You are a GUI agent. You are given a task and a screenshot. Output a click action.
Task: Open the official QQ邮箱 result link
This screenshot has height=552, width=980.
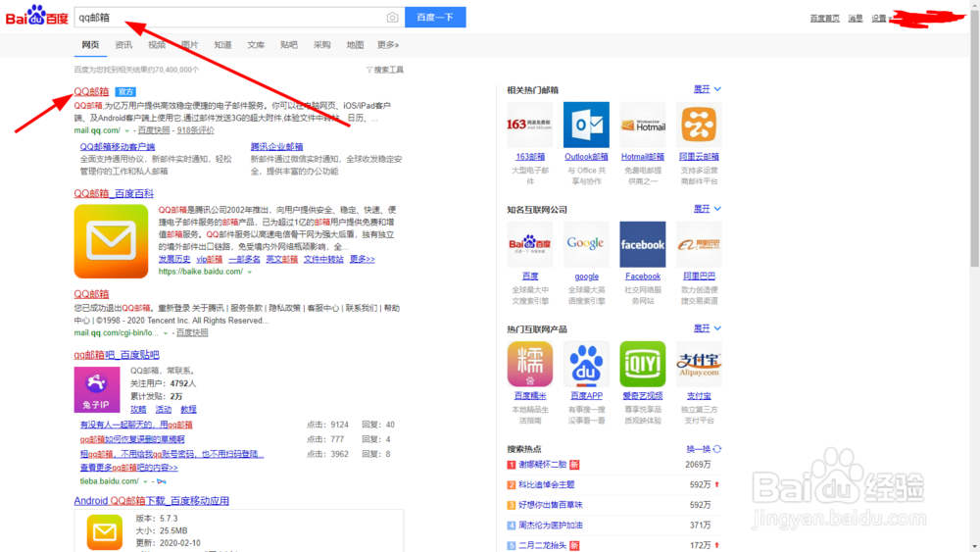click(91, 92)
